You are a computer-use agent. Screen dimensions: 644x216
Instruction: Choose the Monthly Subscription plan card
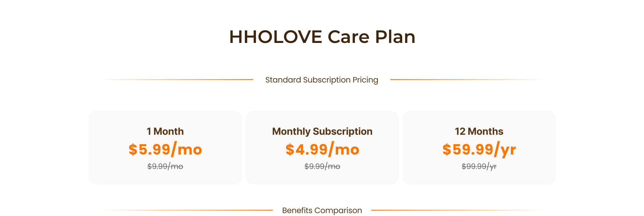[x=322, y=148]
